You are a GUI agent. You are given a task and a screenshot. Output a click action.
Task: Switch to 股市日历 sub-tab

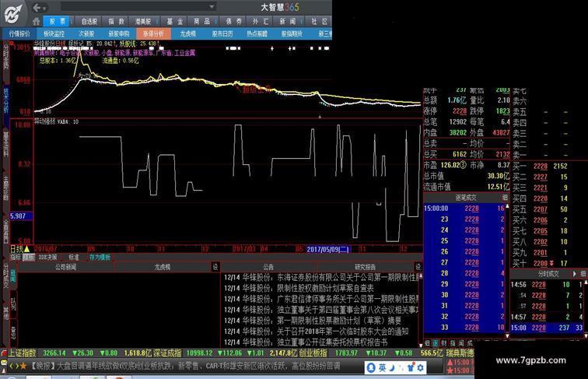coord(222,33)
